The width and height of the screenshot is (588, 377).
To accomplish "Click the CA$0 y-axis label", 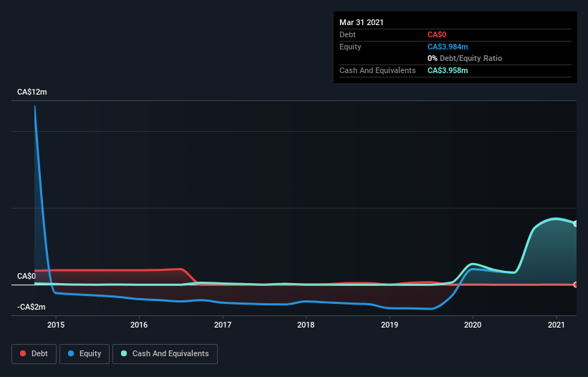I will tap(26, 276).
